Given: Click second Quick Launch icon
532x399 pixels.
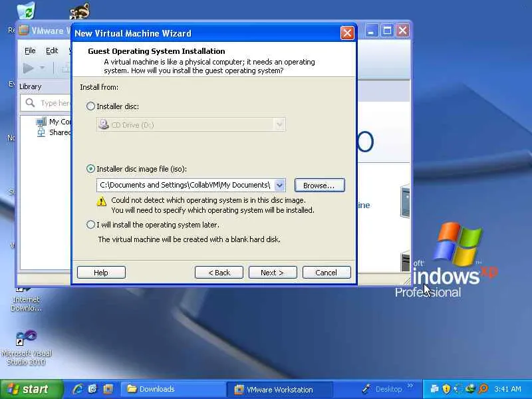Looking at the screenshot, I should click(x=92, y=389).
